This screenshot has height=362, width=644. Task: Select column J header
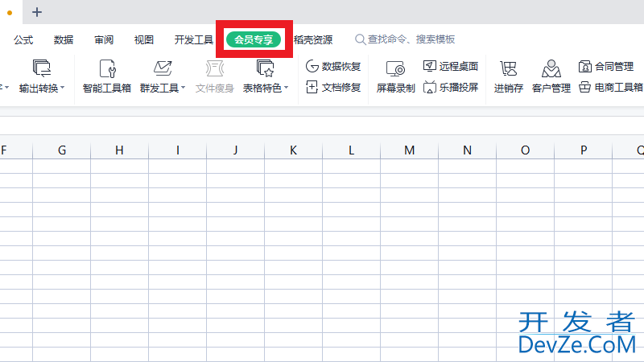point(235,150)
